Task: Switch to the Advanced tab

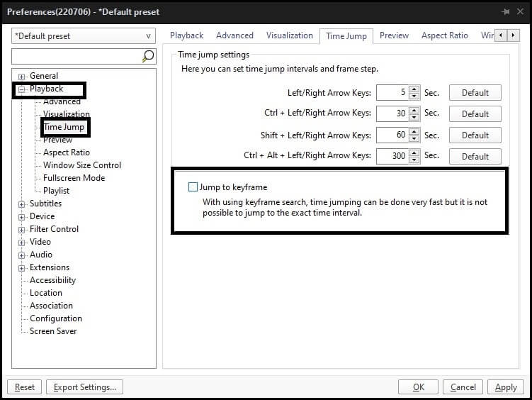Action: click(234, 35)
